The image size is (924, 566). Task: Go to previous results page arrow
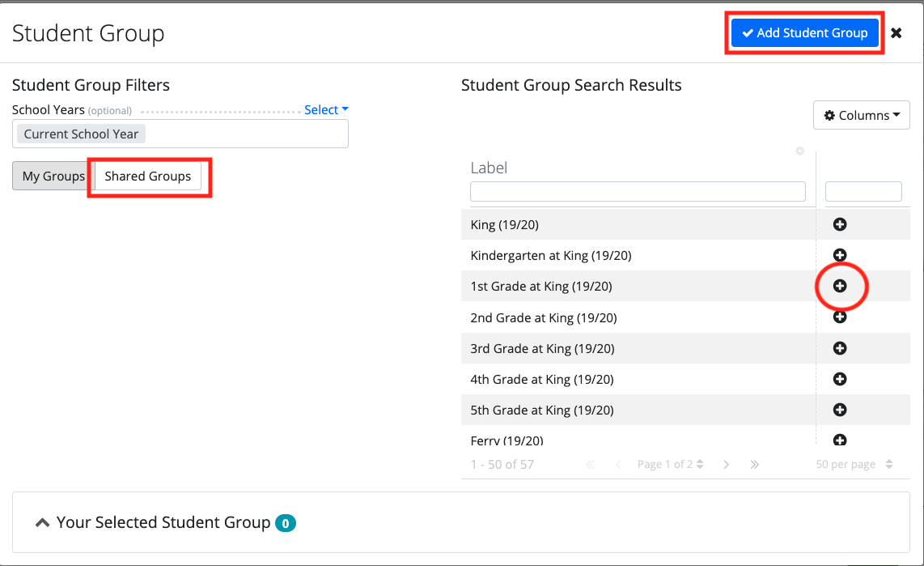(618, 465)
